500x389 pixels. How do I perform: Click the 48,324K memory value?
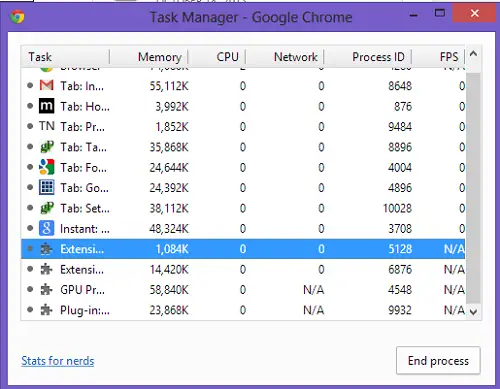coord(169,229)
